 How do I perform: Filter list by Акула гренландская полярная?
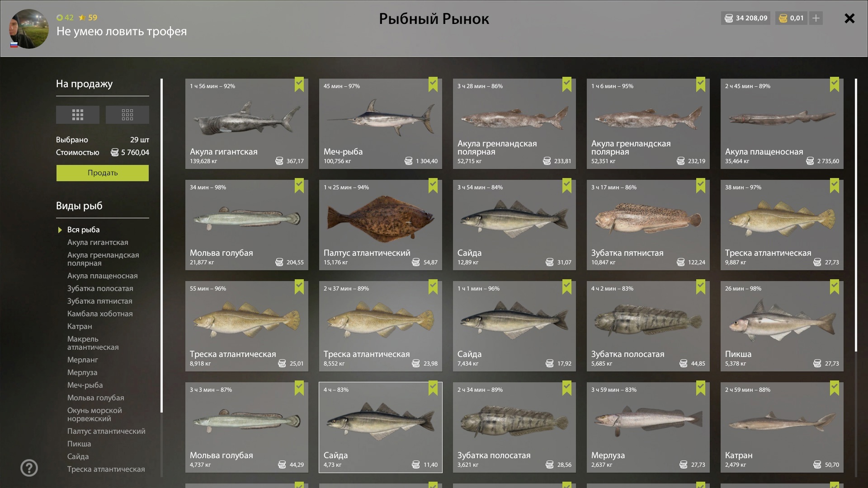click(x=103, y=259)
